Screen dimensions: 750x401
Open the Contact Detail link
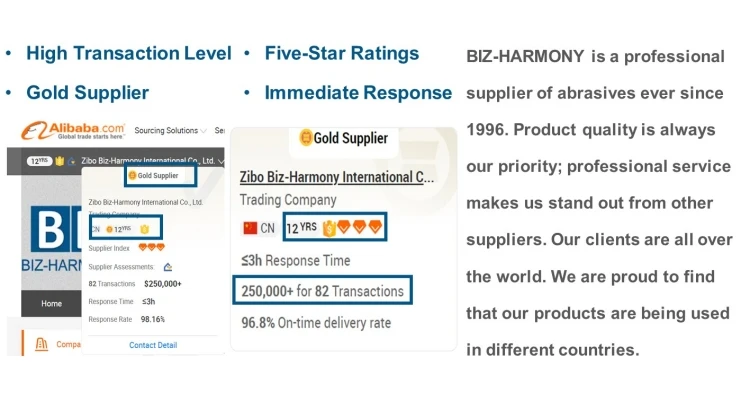pyautogui.click(x=153, y=345)
